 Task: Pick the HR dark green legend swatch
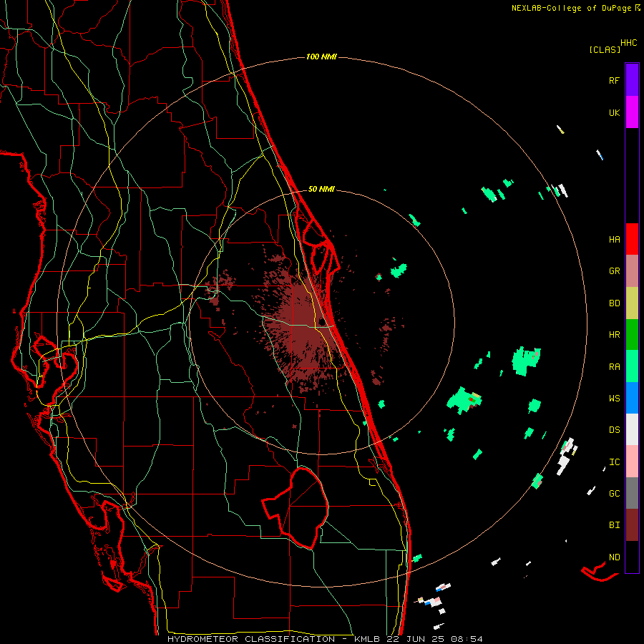click(632, 335)
